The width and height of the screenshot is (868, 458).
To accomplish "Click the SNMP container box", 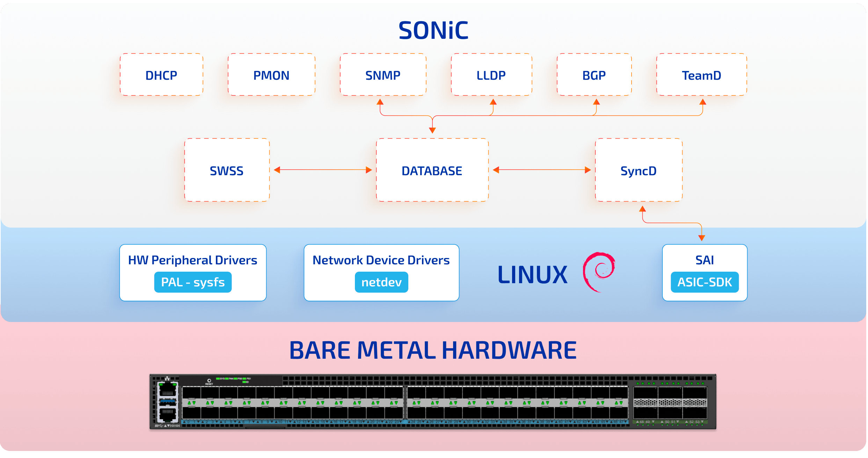I will pos(383,74).
